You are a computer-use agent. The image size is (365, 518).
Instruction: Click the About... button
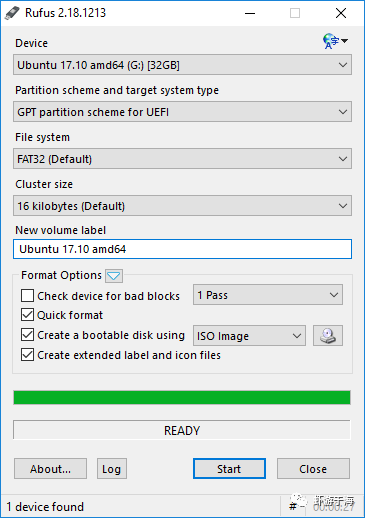(50, 469)
